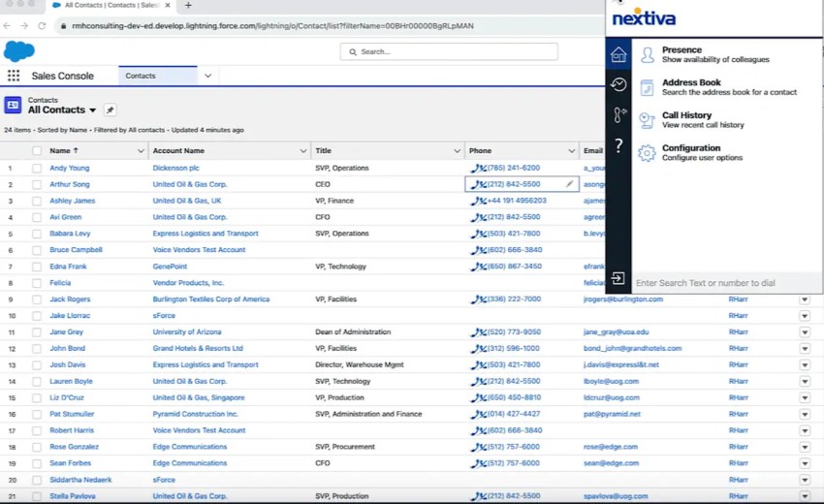Open the Account Name column dropdown
Image resolution: width=824 pixels, height=504 pixels.
[303, 151]
